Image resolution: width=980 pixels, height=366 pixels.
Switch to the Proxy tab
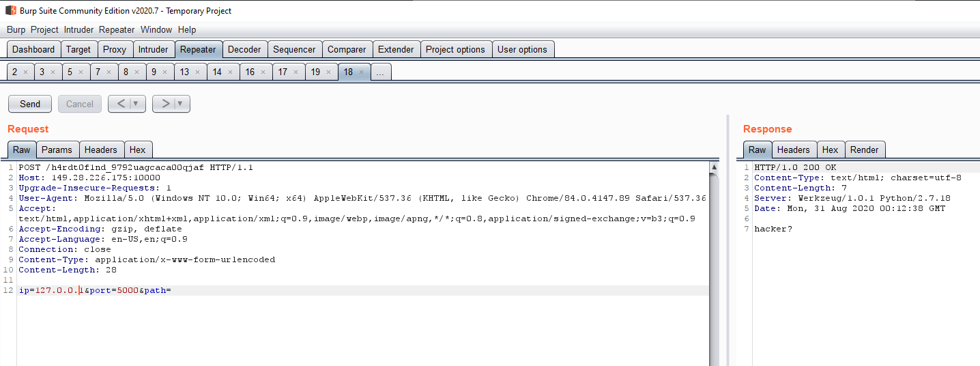pyautogui.click(x=115, y=49)
